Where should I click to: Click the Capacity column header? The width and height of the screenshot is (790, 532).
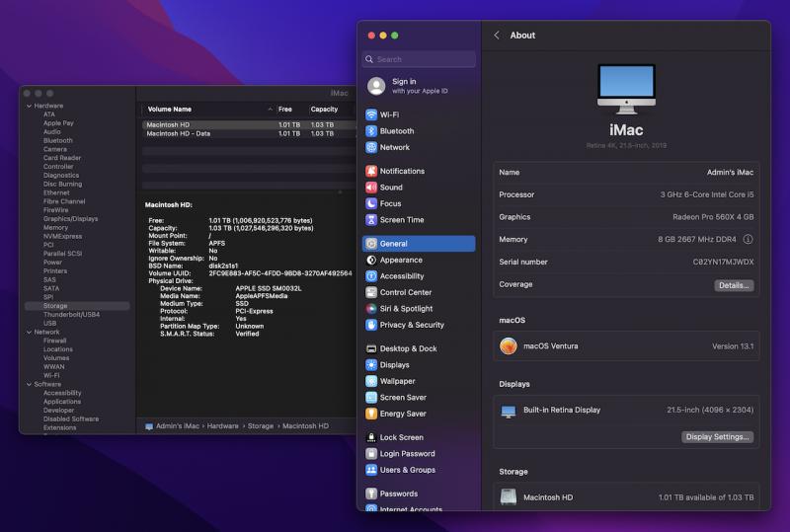tap(325, 110)
